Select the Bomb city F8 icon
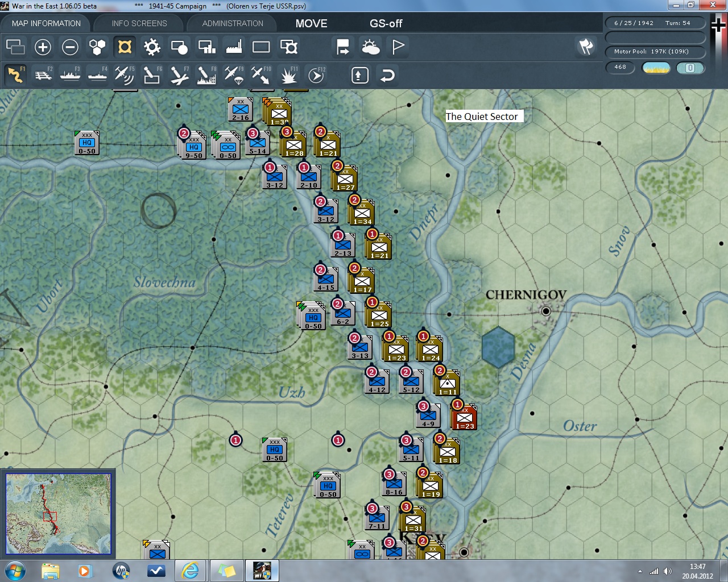Image resolution: width=728 pixels, height=582 pixels. click(x=206, y=75)
